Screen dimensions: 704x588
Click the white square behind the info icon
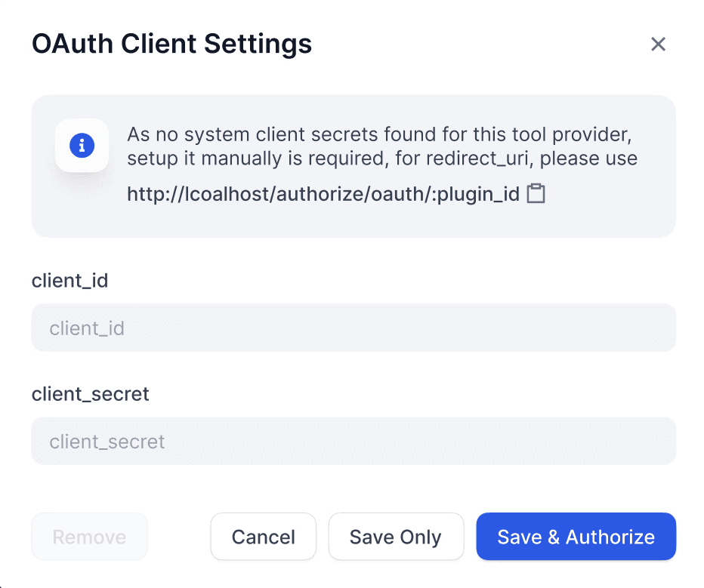[66, 161]
